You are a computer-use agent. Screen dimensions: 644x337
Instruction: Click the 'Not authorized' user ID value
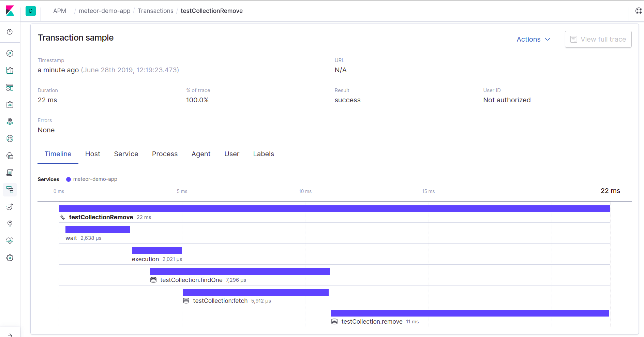click(x=507, y=100)
